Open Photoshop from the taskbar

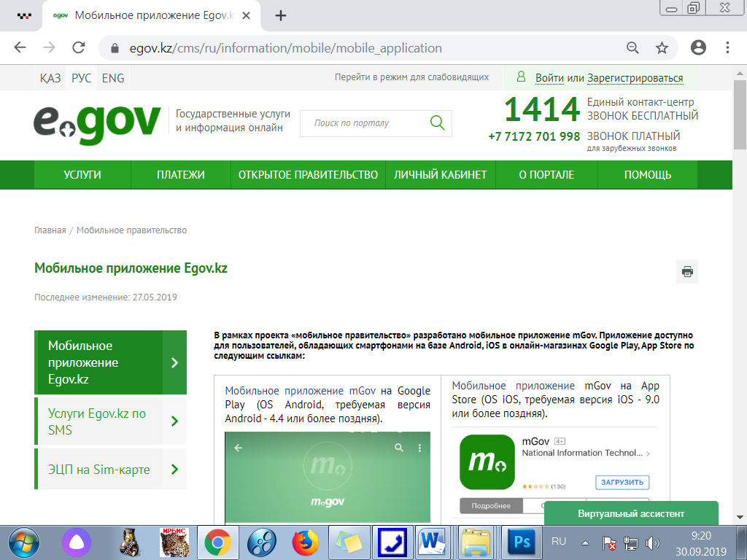coord(522,542)
